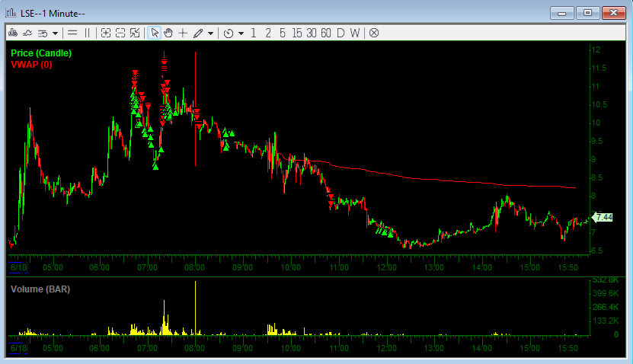
Task: Select the crosshair tool
Action: [x=183, y=33]
